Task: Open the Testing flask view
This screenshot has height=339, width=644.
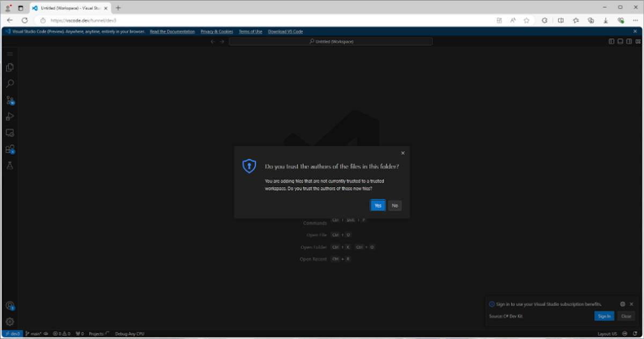Action: (10, 165)
